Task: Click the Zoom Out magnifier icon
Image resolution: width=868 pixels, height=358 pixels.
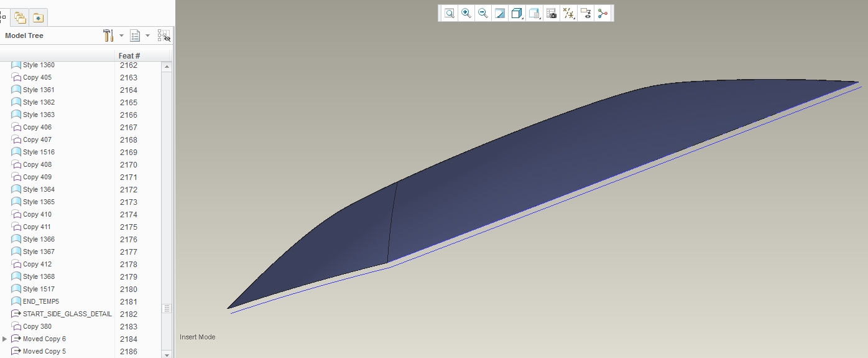Action: point(482,13)
